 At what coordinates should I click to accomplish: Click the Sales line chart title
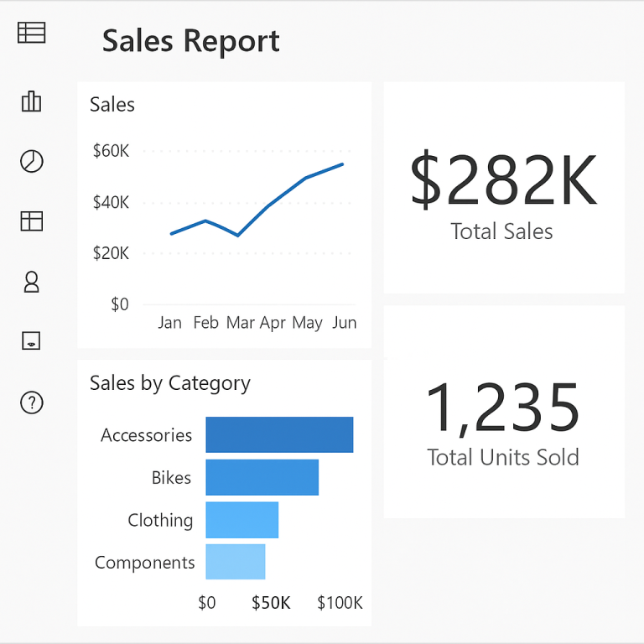pos(112,105)
